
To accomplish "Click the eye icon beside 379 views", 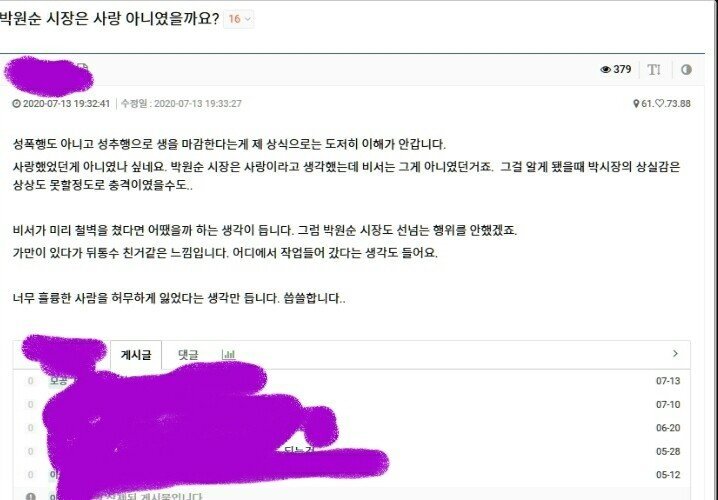I will pos(605,70).
